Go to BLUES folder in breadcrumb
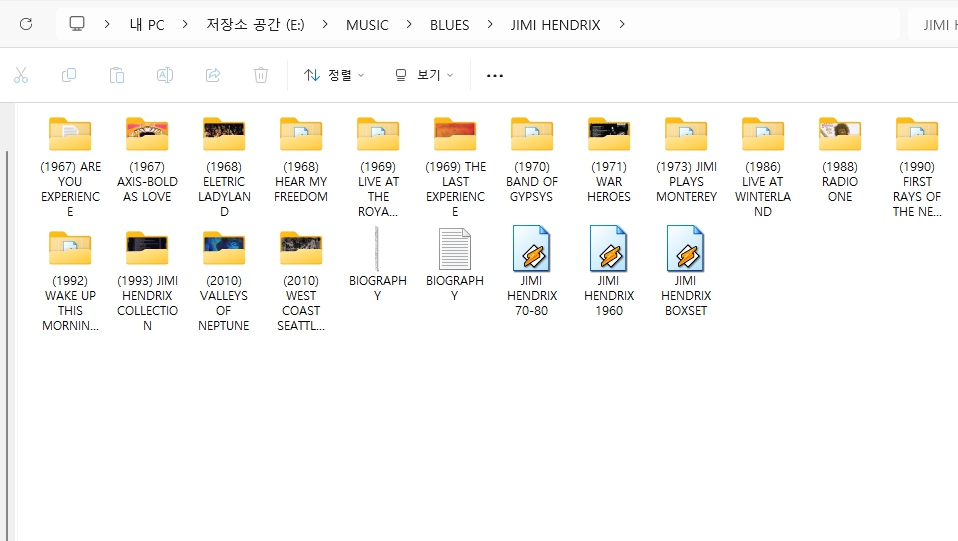Viewport: 958px width, 541px height. 449,24
